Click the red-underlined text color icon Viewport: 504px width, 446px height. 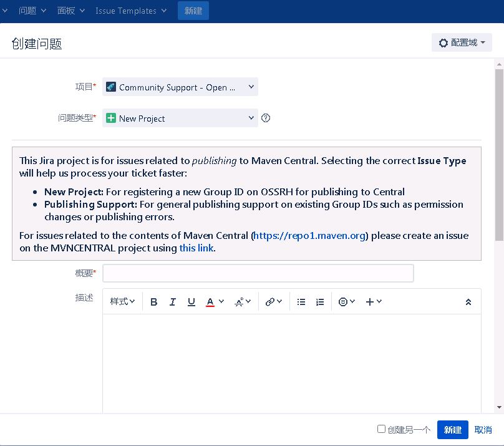pos(210,302)
